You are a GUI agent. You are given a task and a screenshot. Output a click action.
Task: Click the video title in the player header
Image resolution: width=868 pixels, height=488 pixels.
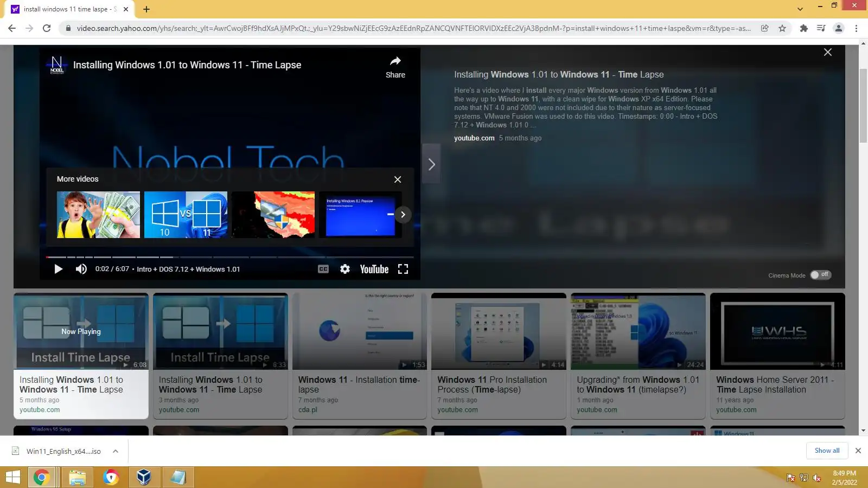(187, 65)
